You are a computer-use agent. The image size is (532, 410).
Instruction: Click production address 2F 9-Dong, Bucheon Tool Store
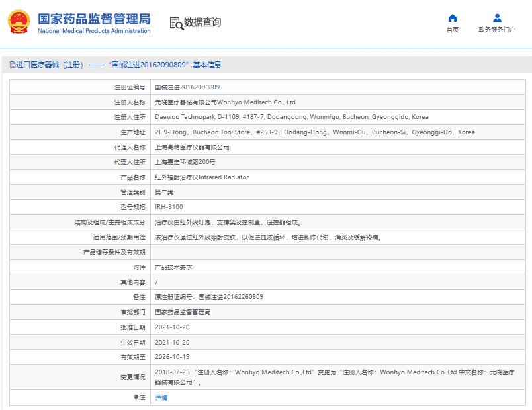pyautogui.click(x=315, y=132)
